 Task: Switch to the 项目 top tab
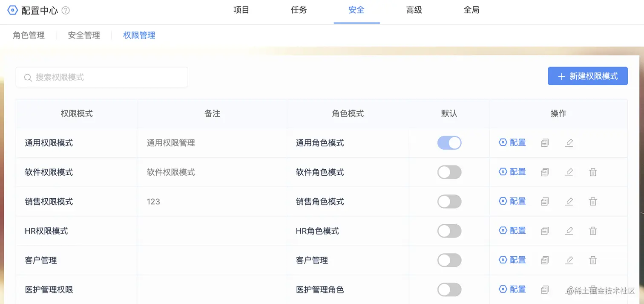241,10
